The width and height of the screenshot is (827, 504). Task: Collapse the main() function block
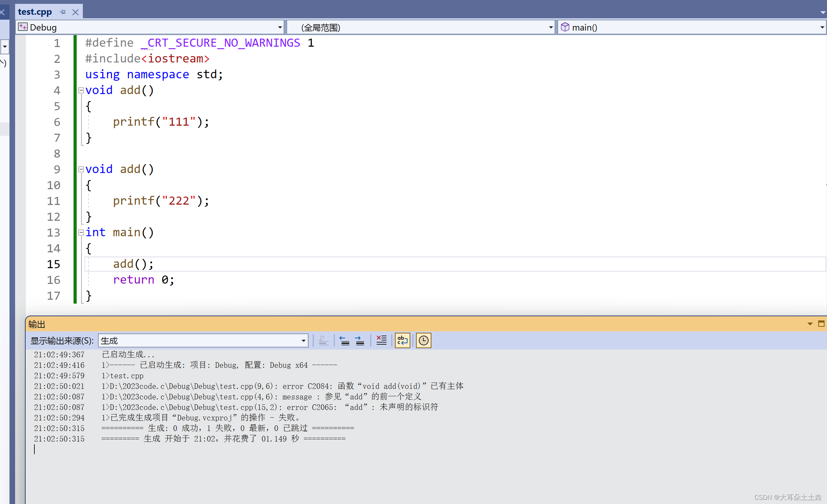81,232
